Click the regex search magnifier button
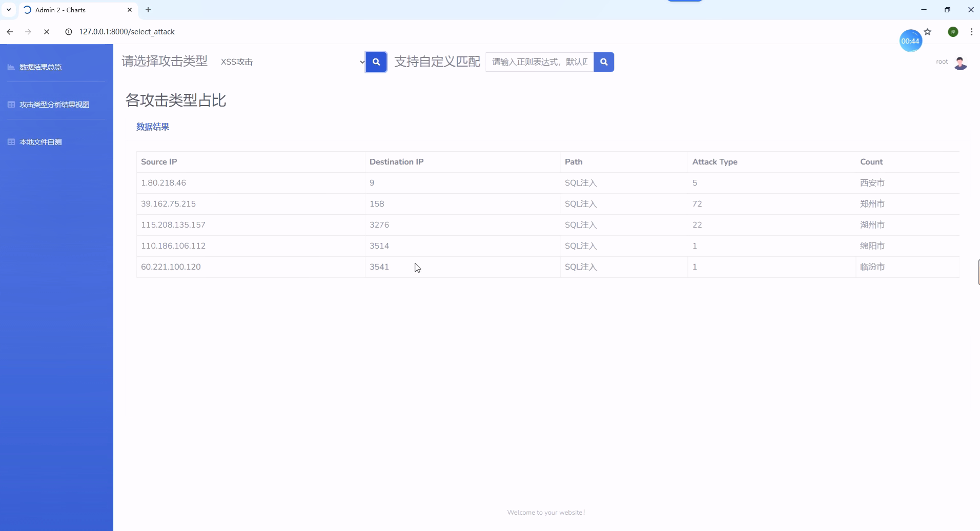This screenshot has width=980, height=531. [604, 62]
